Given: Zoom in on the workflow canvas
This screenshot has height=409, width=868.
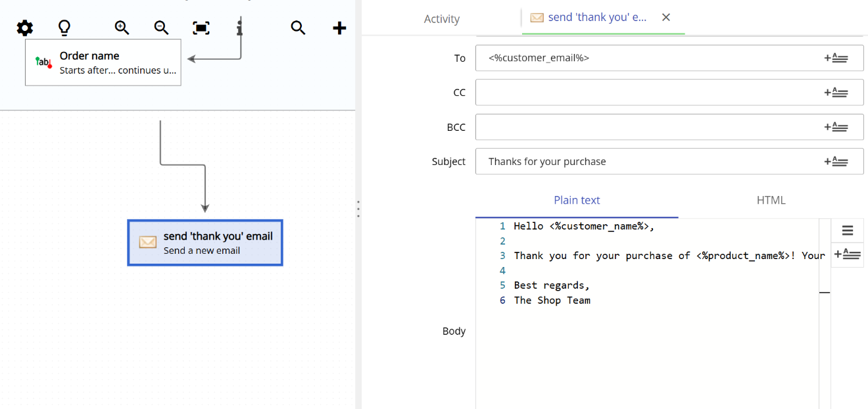Looking at the screenshot, I should [x=122, y=28].
